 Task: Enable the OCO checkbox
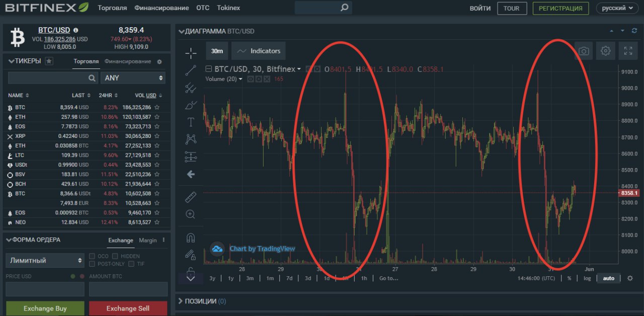click(92, 256)
